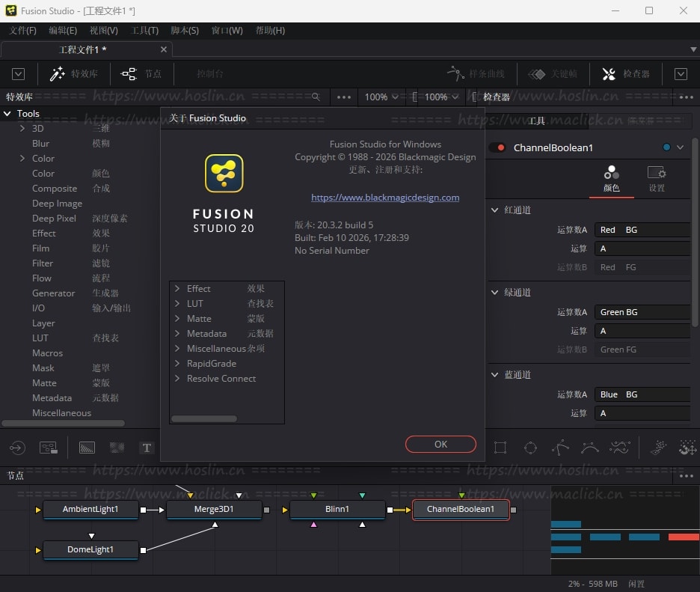The image size is (700, 592).
Task: Open node panel options ellipsis menu
Action: click(x=686, y=476)
